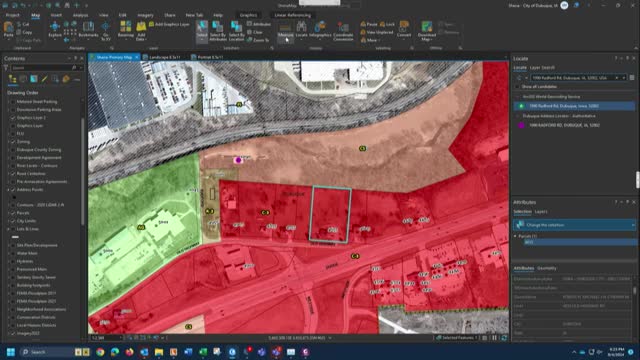Collapse Parcels group in Attributes pane
The image size is (640, 360).
[x=516, y=236]
